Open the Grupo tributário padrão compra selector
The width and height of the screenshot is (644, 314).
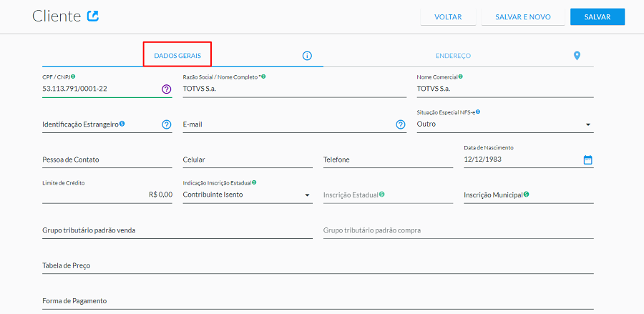coord(459,231)
